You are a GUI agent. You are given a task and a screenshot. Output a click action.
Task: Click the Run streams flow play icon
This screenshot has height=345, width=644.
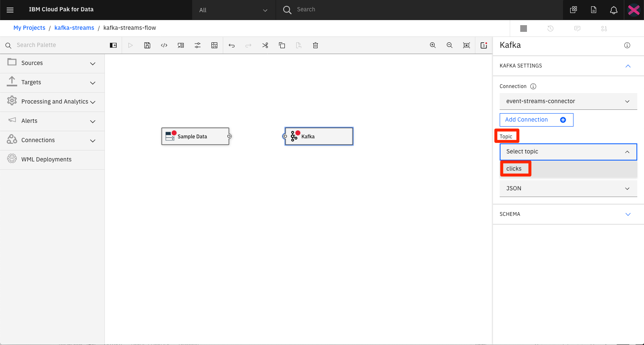click(130, 45)
